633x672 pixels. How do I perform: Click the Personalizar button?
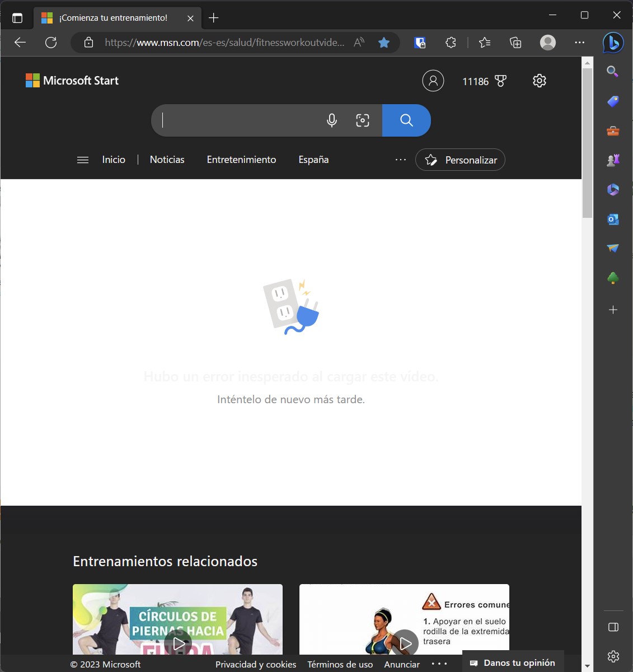pos(460,160)
